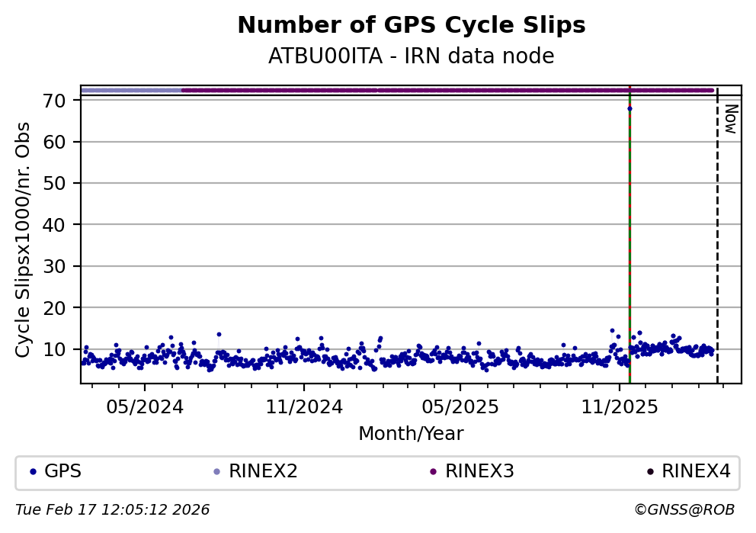Click the chart title Number of GPS Cycle Slips
This screenshot has width=756, height=533.
point(412,25)
